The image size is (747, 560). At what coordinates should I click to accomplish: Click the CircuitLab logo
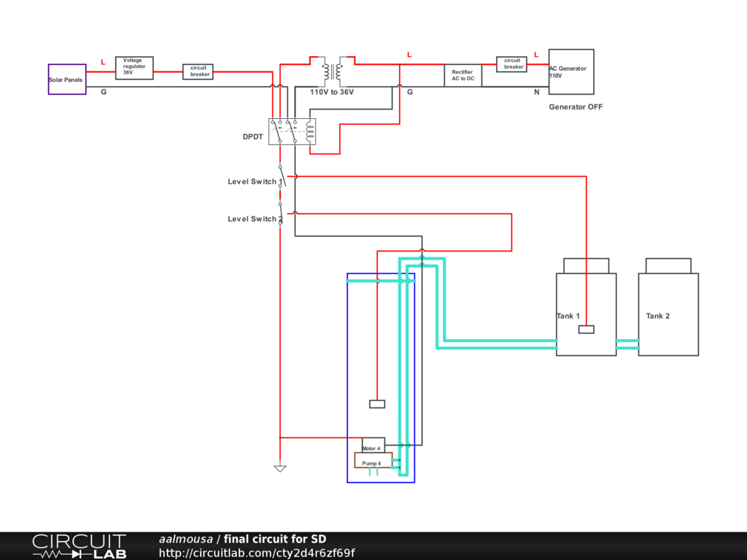coord(79,545)
